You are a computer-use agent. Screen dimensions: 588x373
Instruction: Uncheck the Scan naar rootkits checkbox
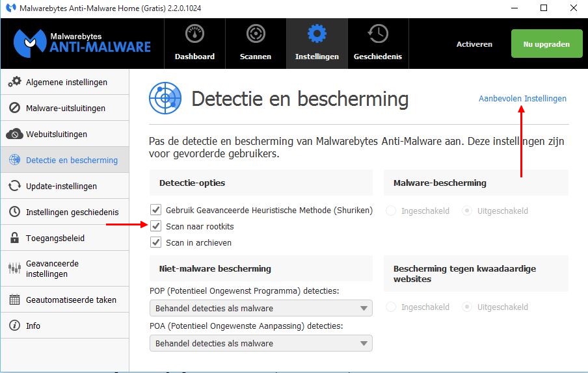(x=155, y=226)
